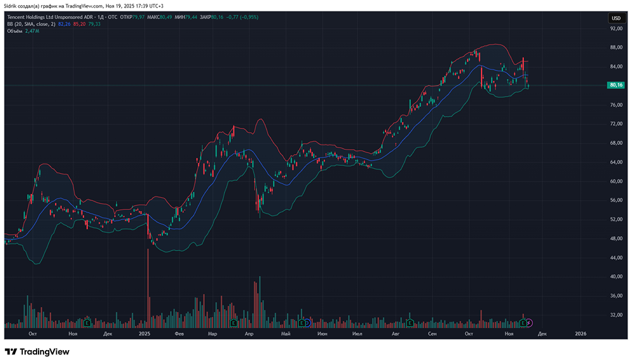Click the earnings E marker near Авг
This screenshot has height=364, width=632.
click(x=411, y=323)
